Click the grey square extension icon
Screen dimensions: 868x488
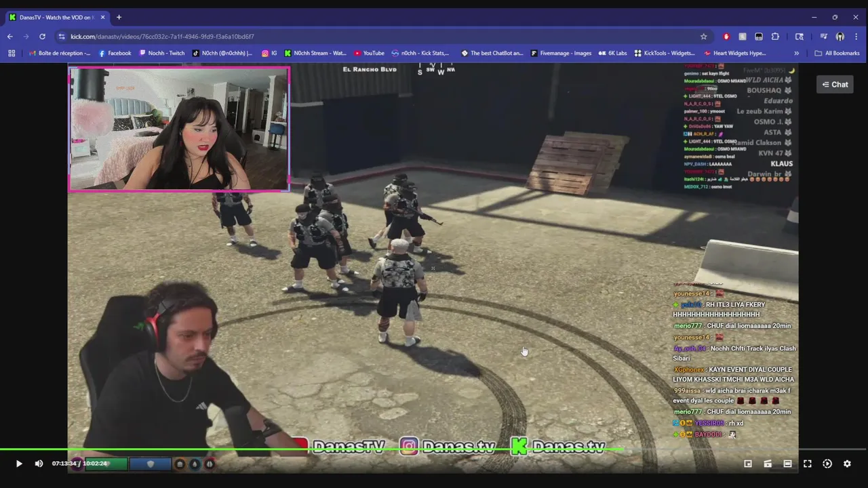point(743,37)
